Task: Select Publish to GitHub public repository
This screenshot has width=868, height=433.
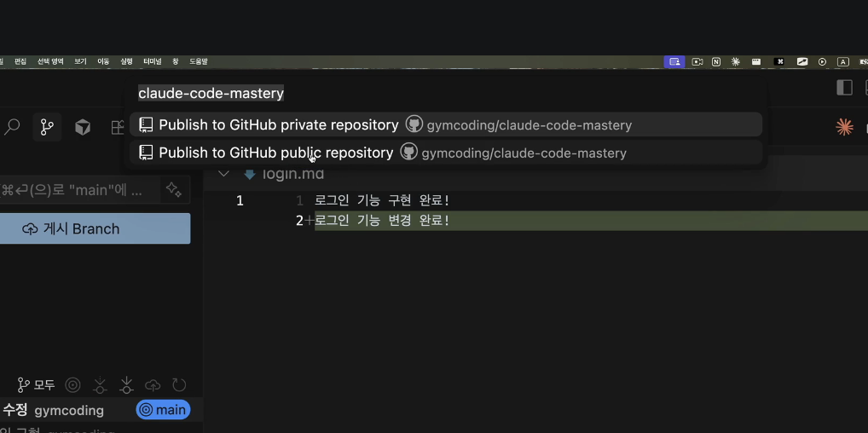Action: (x=446, y=153)
